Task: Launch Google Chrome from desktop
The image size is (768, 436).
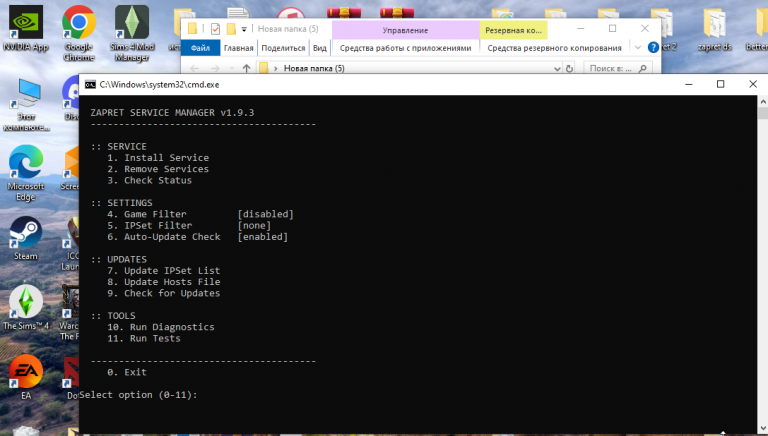Action: click(x=78, y=33)
